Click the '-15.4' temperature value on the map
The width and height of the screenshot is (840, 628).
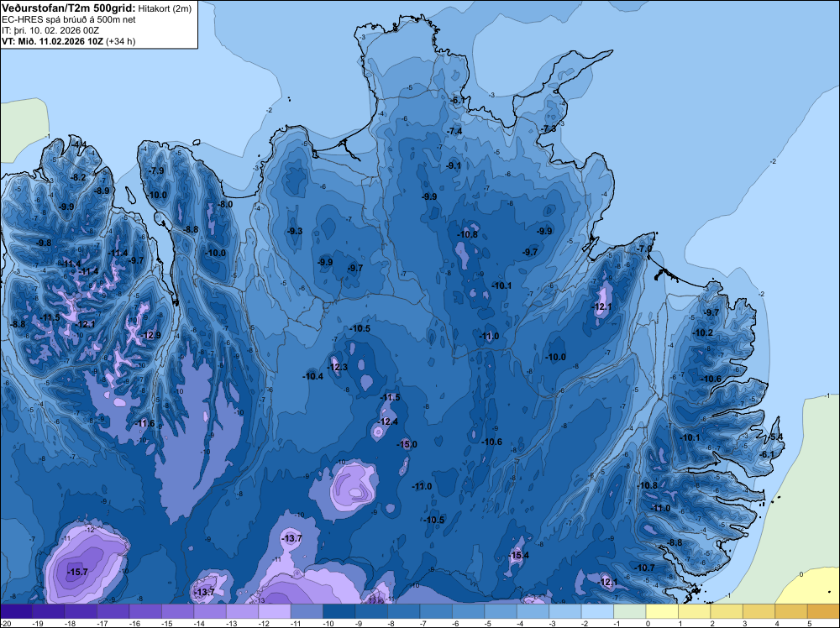pyautogui.click(x=518, y=555)
